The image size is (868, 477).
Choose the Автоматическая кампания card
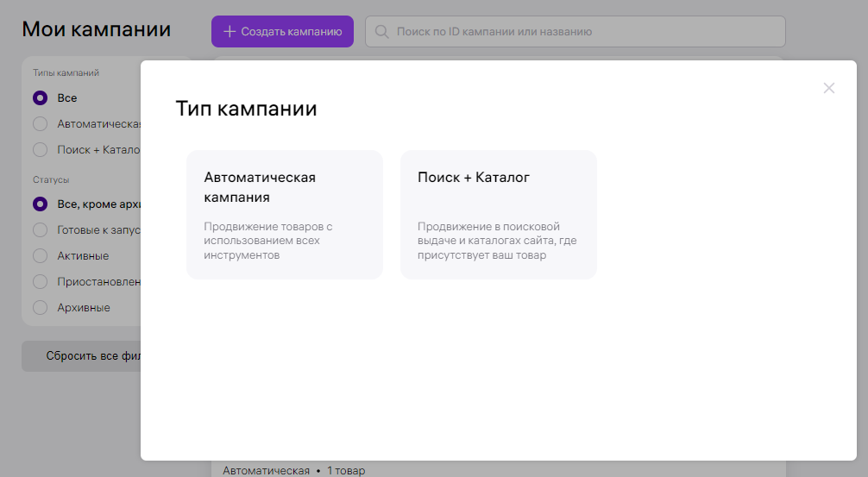point(285,215)
